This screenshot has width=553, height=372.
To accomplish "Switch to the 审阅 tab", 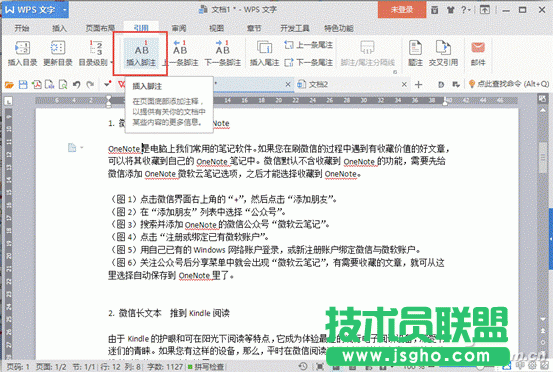I will (179, 28).
